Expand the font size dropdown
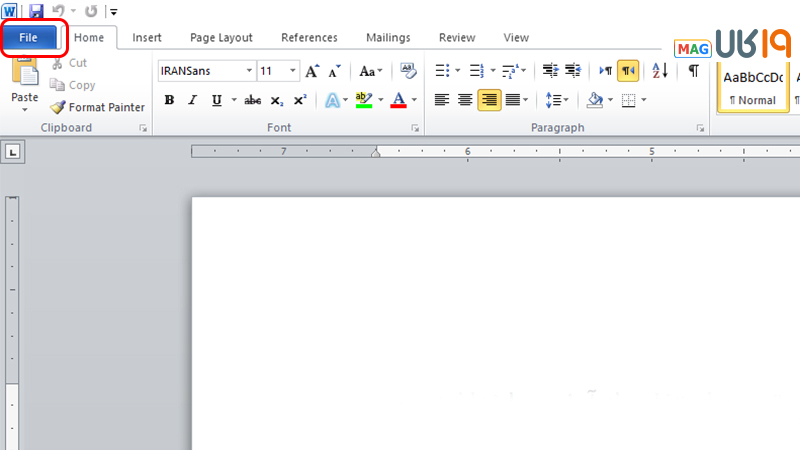800x450 pixels. tap(293, 71)
